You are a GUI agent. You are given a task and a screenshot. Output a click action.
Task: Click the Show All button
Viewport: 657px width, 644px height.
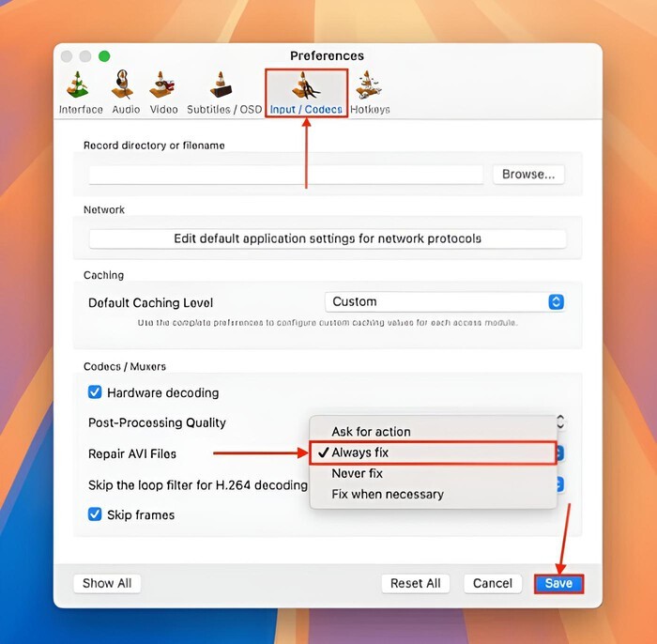click(107, 583)
